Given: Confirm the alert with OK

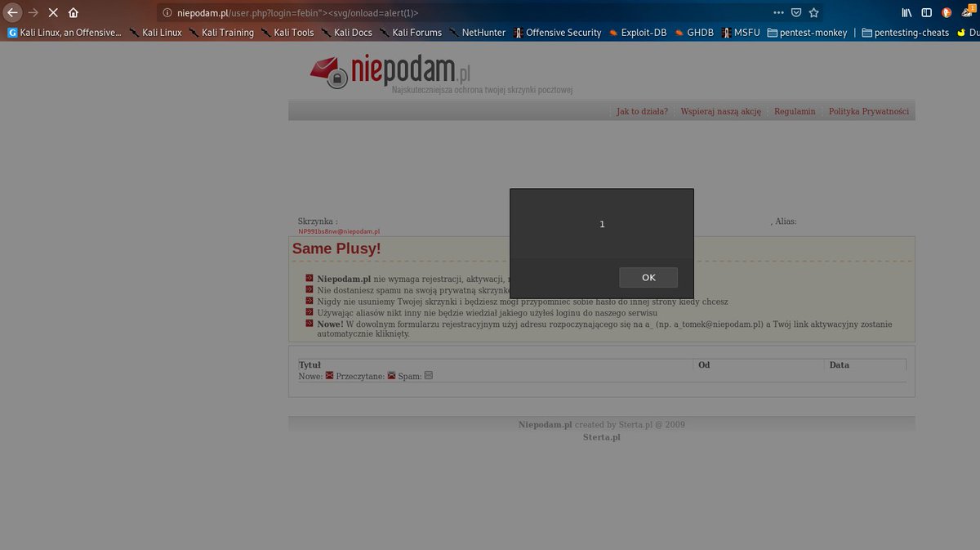Looking at the screenshot, I should pos(648,277).
